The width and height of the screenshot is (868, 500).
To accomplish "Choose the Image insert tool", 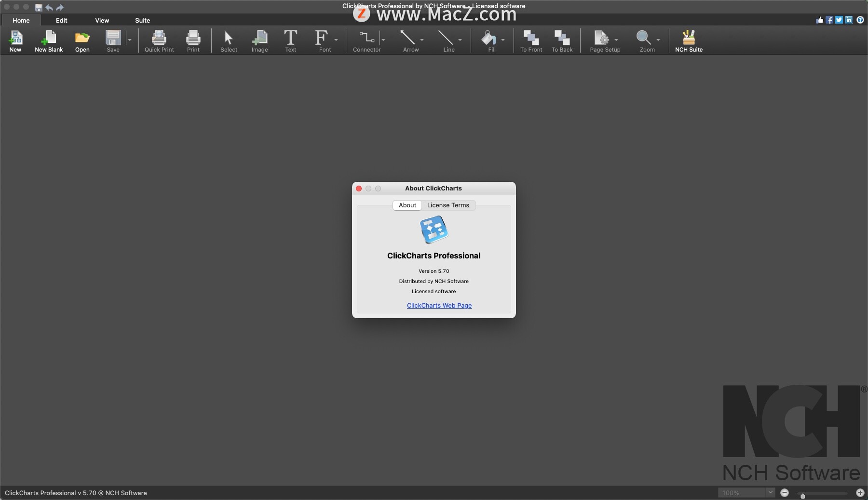I will tap(259, 41).
